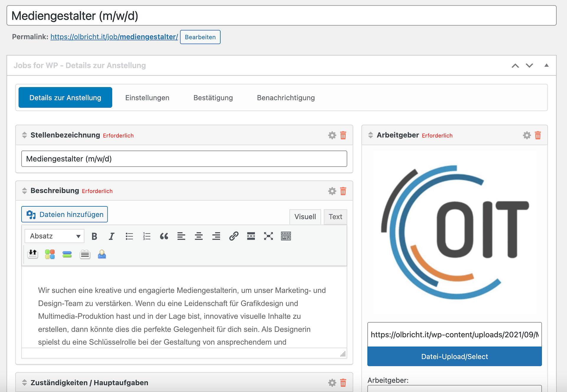Viewport: 567px width, 392px height.
Task: Insert Read More tag icon
Action: coord(251,236)
